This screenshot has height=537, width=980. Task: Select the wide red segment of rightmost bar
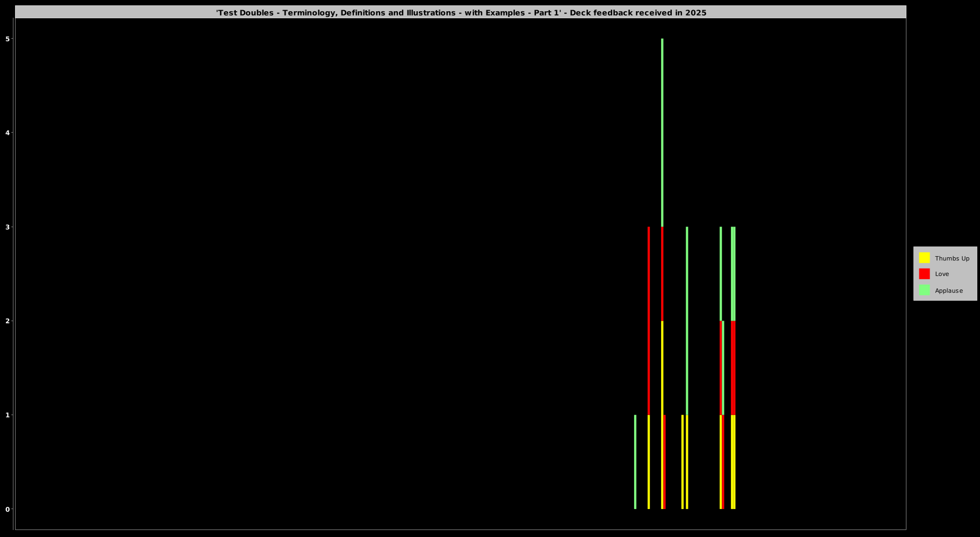[x=733, y=368]
